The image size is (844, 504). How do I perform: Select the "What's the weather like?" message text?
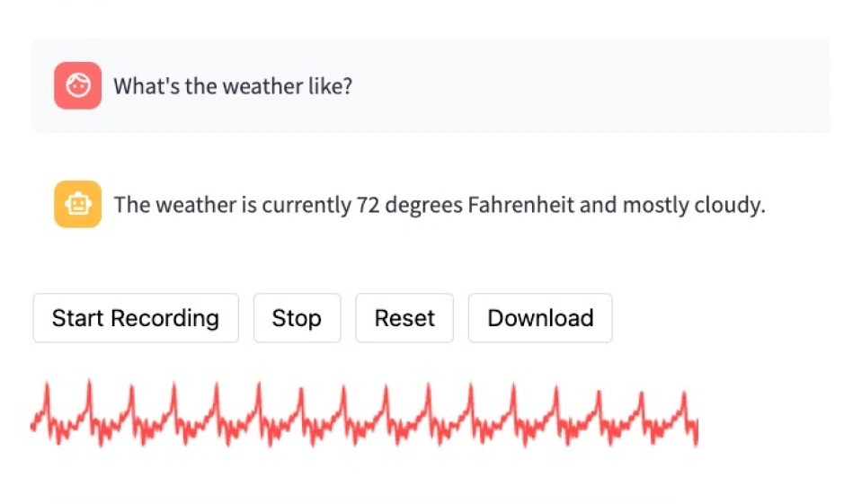[x=232, y=87]
